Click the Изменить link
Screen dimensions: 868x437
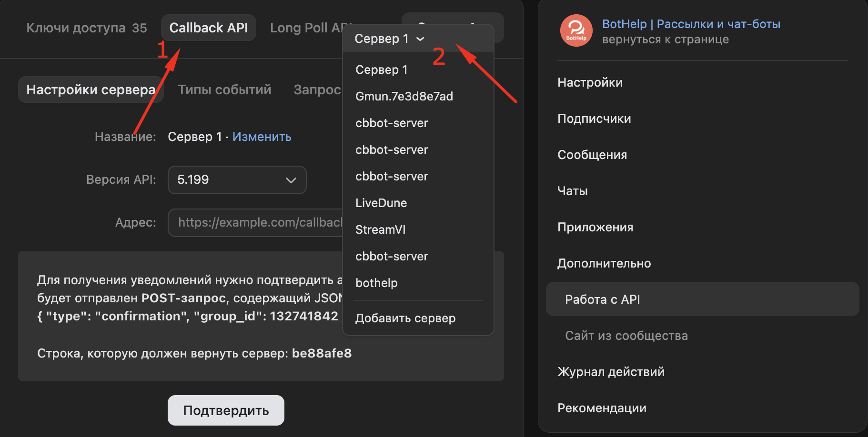point(262,137)
